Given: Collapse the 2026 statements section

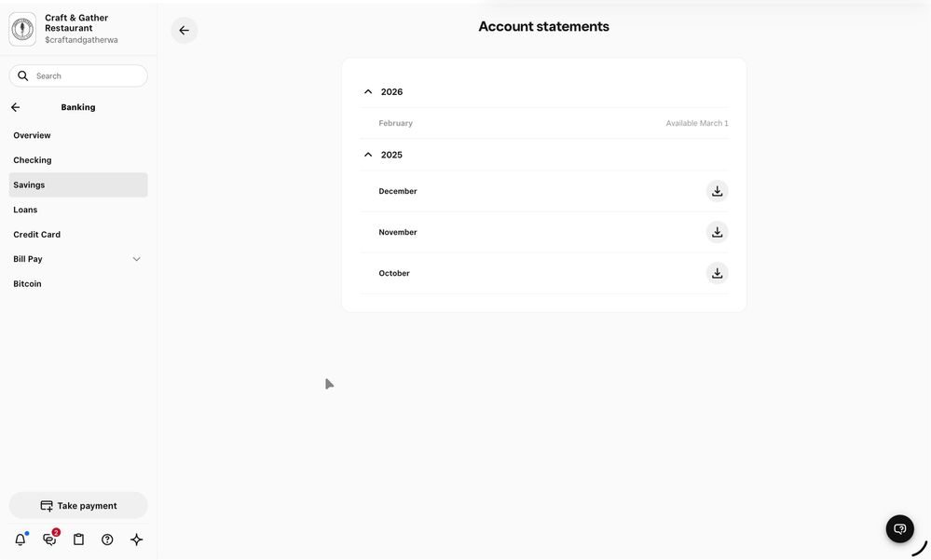Looking at the screenshot, I should [x=368, y=92].
